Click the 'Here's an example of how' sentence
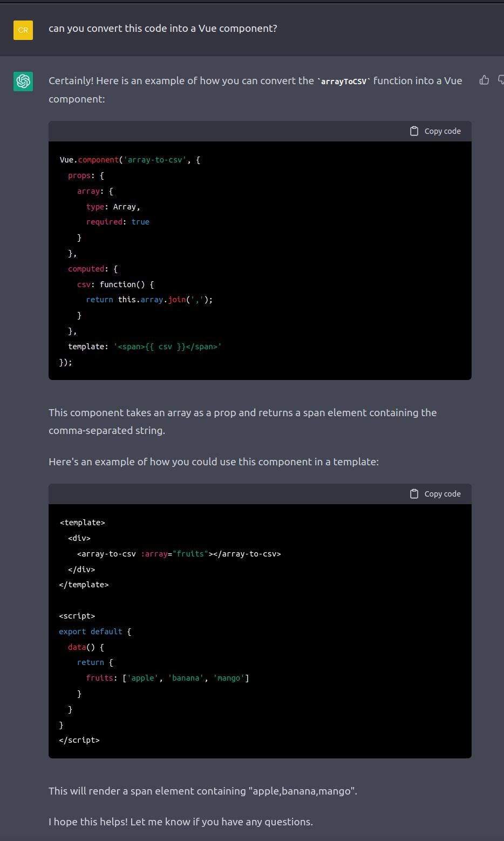Viewport: 504px width, 841px height. pos(213,462)
